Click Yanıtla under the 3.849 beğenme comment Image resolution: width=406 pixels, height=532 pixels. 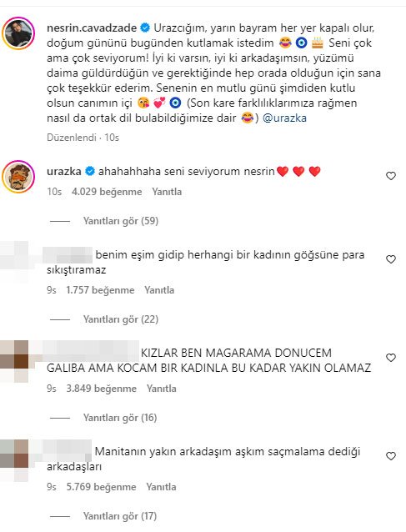tap(162, 389)
